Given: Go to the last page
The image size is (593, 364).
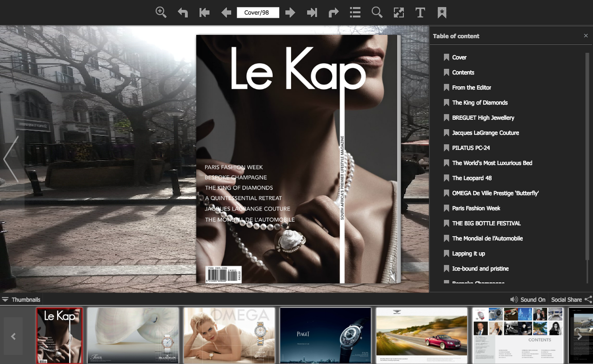Looking at the screenshot, I should tap(312, 12).
